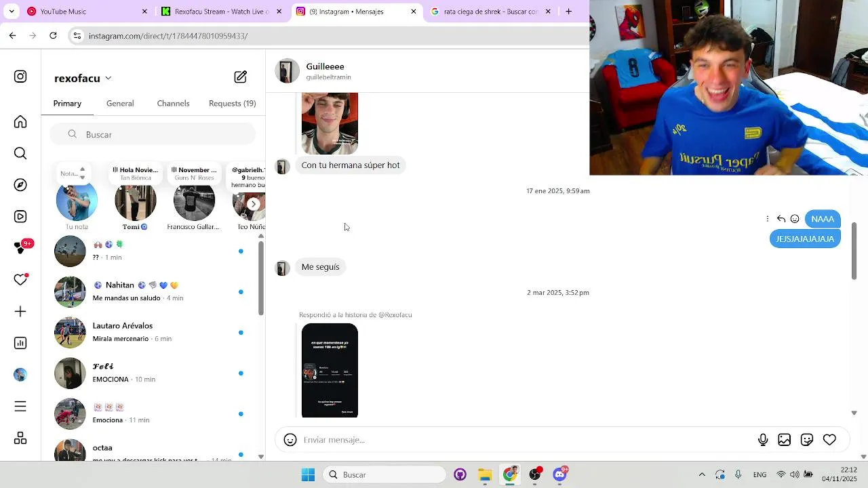868x488 pixels.
Task: Open Nahitan conversation
Action: tap(153, 291)
